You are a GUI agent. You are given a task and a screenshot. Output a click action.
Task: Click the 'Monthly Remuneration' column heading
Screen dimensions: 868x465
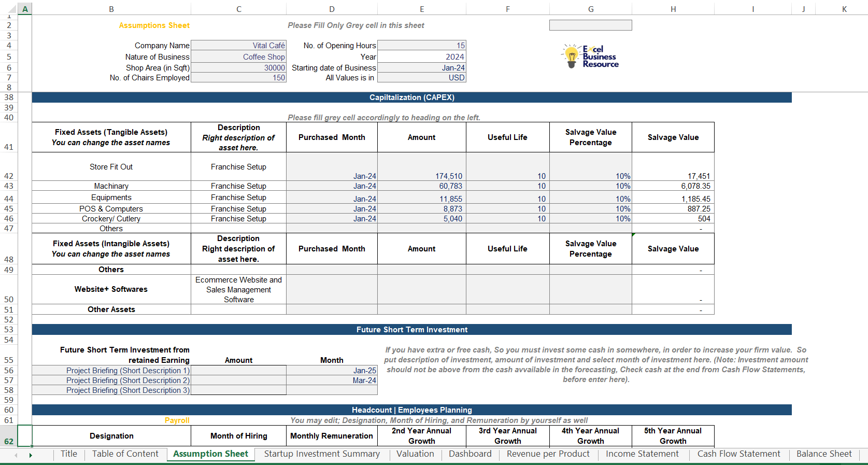pos(332,436)
